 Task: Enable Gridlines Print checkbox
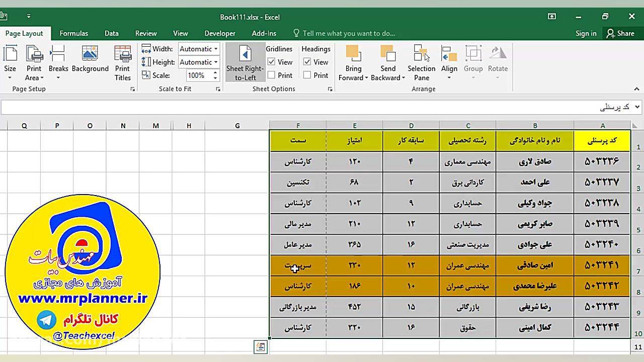[272, 75]
